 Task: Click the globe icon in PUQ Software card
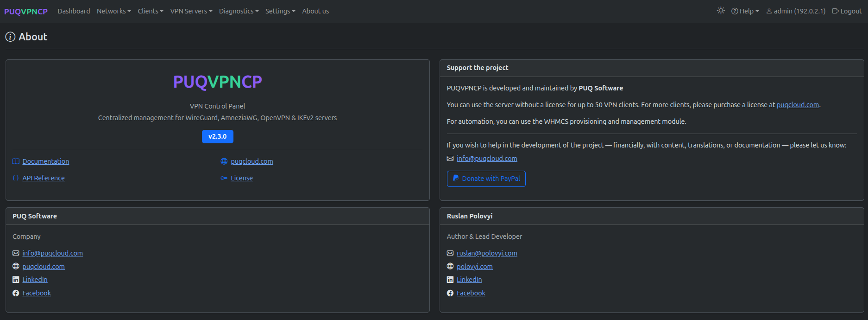point(16,266)
